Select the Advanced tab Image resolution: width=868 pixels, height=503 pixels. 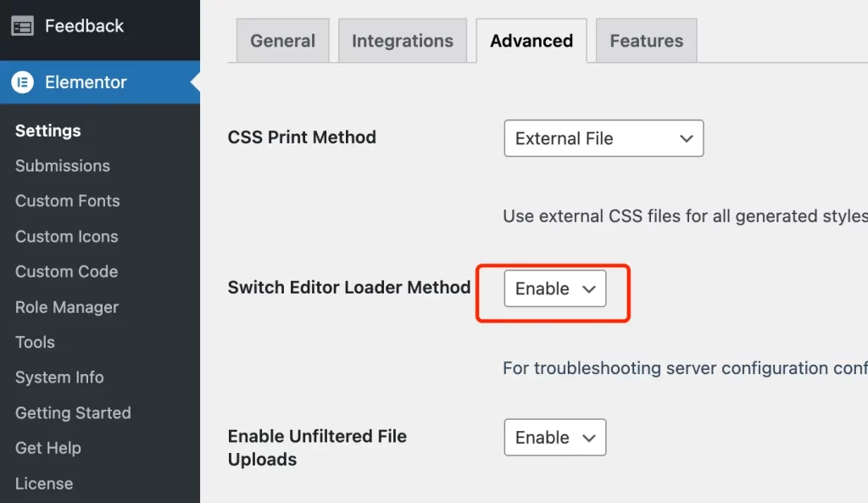tap(531, 41)
